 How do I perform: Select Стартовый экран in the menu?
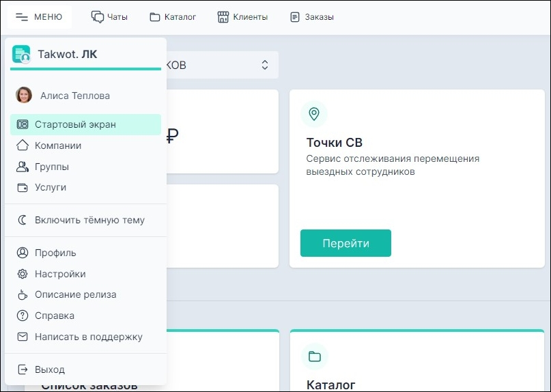click(75, 124)
